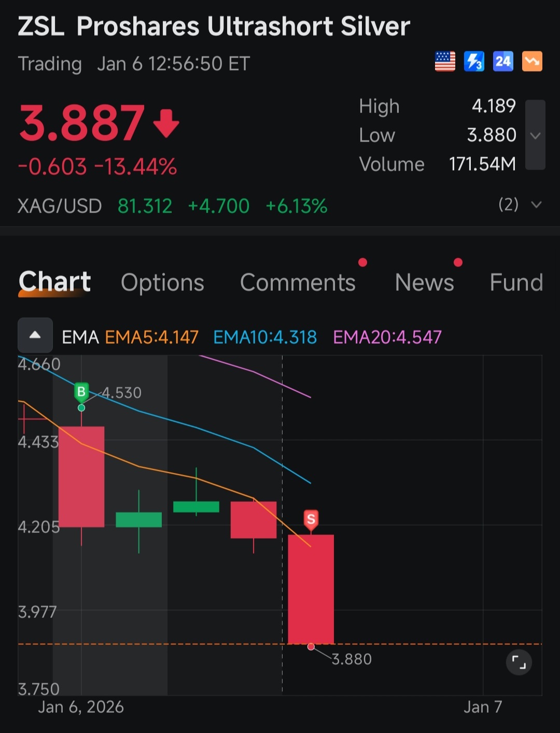Tap the XAG/USD related quote row
This screenshot has height=733, width=560.
tap(280, 206)
